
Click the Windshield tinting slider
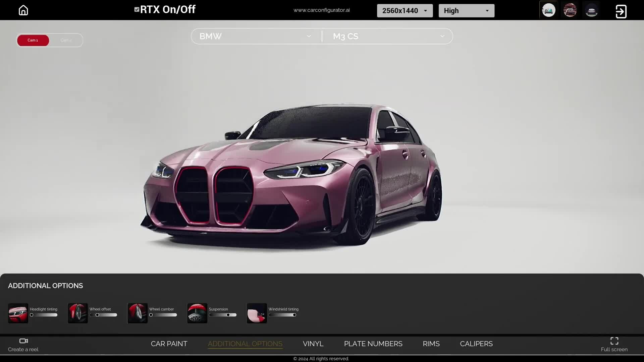[282, 315]
